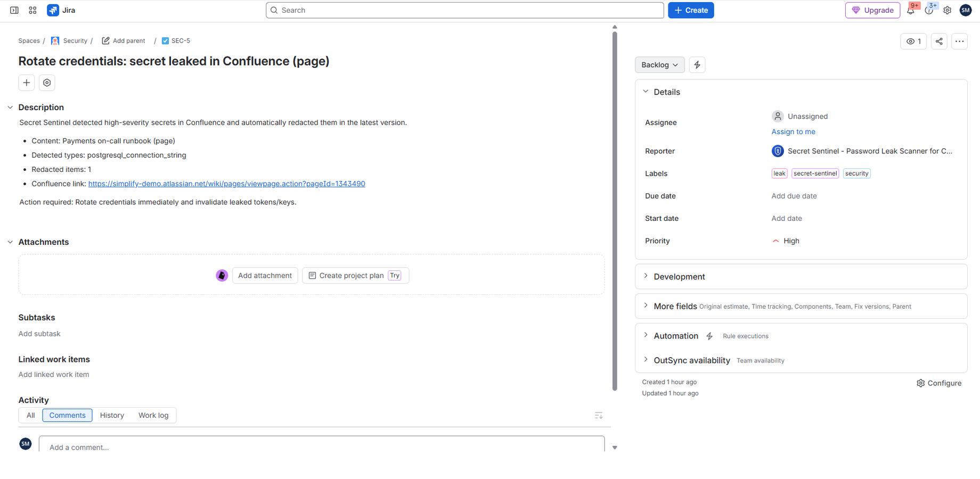The height and width of the screenshot is (479, 980).
Task: Click the purple attachment assistant icon
Action: pos(222,275)
